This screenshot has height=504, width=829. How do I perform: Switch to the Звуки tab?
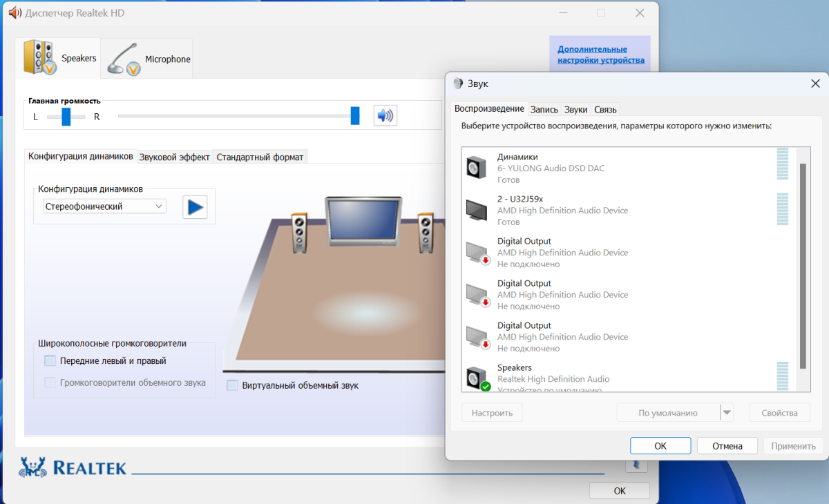pyautogui.click(x=576, y=109)
